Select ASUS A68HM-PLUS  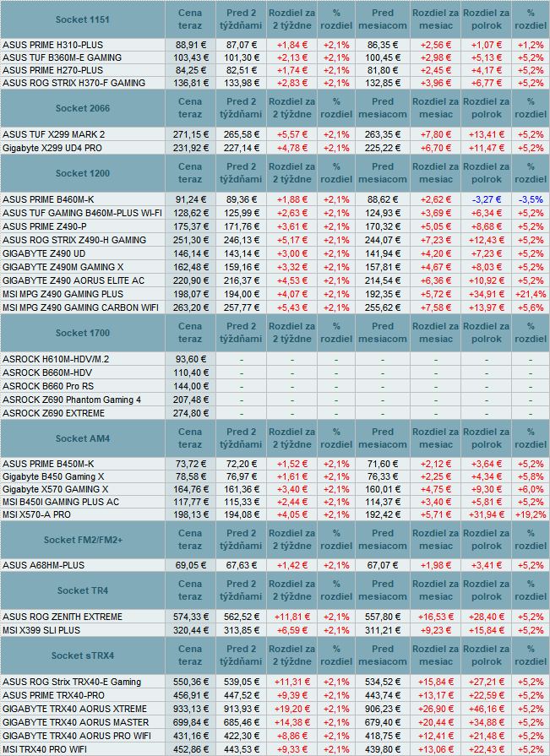click(x=43, y=565)
